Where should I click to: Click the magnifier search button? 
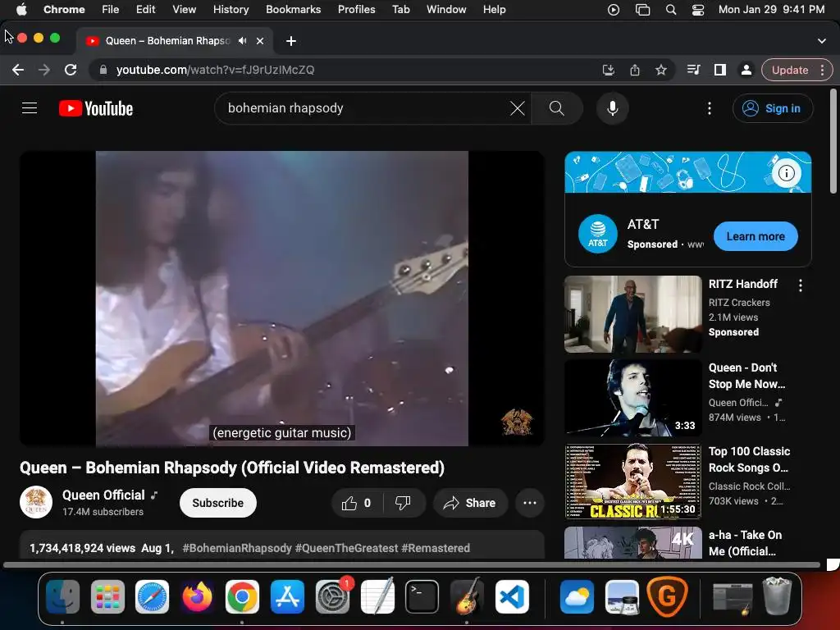click(x=557, y=108)
